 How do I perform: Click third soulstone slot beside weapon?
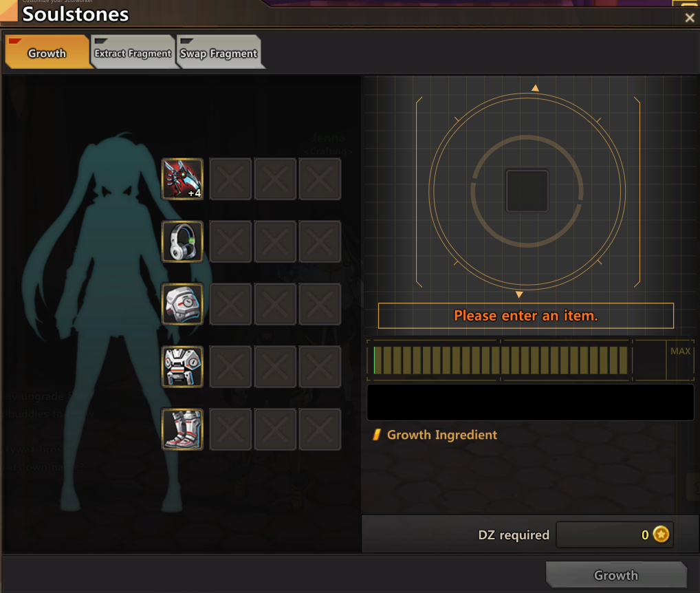pos(320,179)
